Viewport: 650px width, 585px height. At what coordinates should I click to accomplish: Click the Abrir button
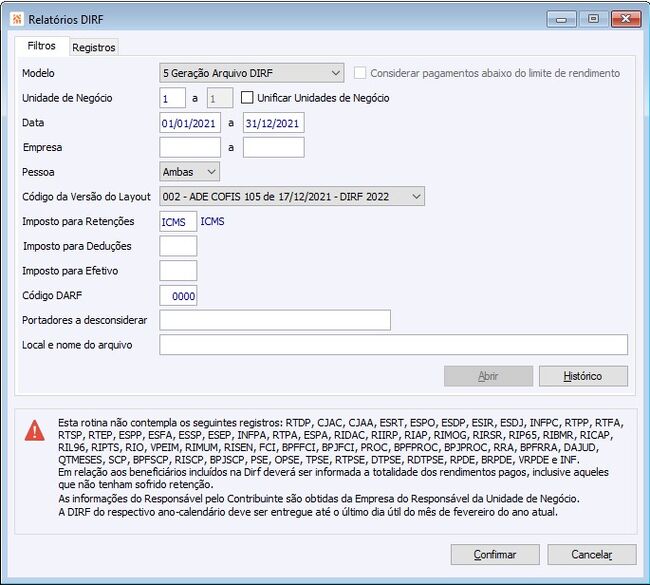488,376
